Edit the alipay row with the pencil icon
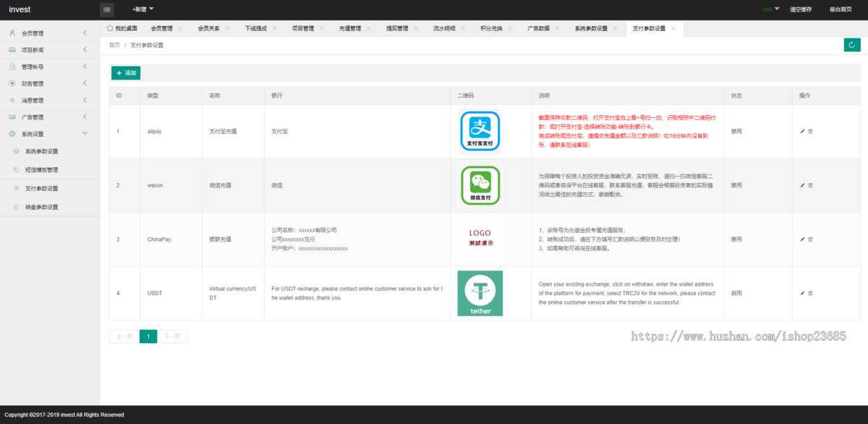This screenshot has height=424, width=868. pos(802,131)
